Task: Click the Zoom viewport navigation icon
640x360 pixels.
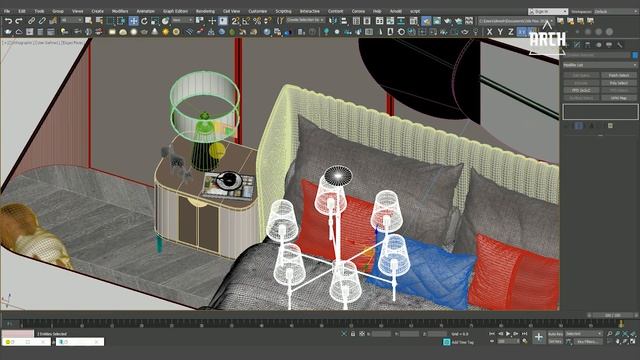Action: click(x=609, y=334)
